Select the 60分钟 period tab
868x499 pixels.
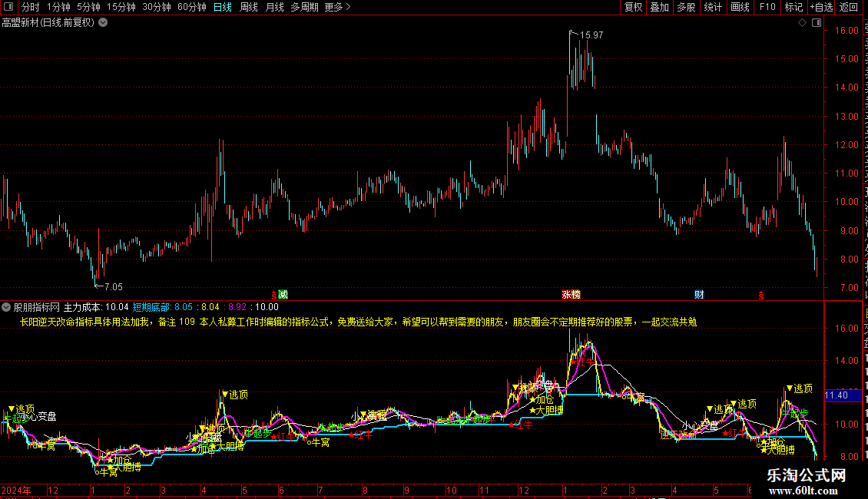(x=192, y=7)
